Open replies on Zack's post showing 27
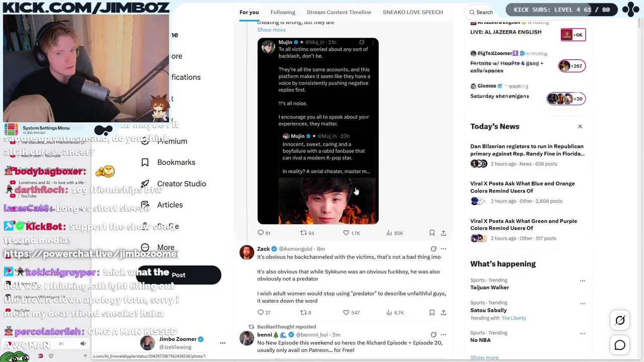Image resolution: width=644 pixels, height=362 pixels. click(264, 312)
